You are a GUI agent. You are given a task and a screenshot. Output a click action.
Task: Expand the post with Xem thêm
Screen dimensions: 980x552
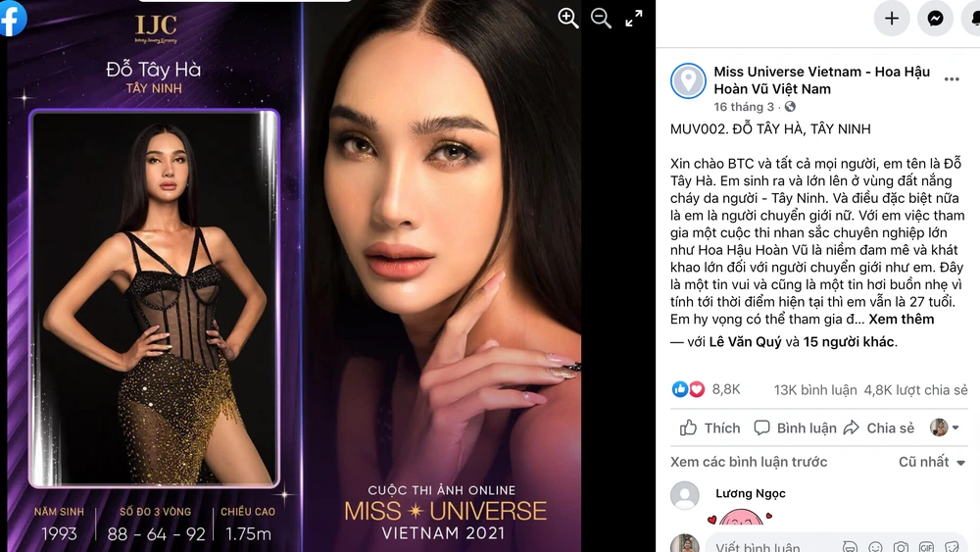coord(902,320)
